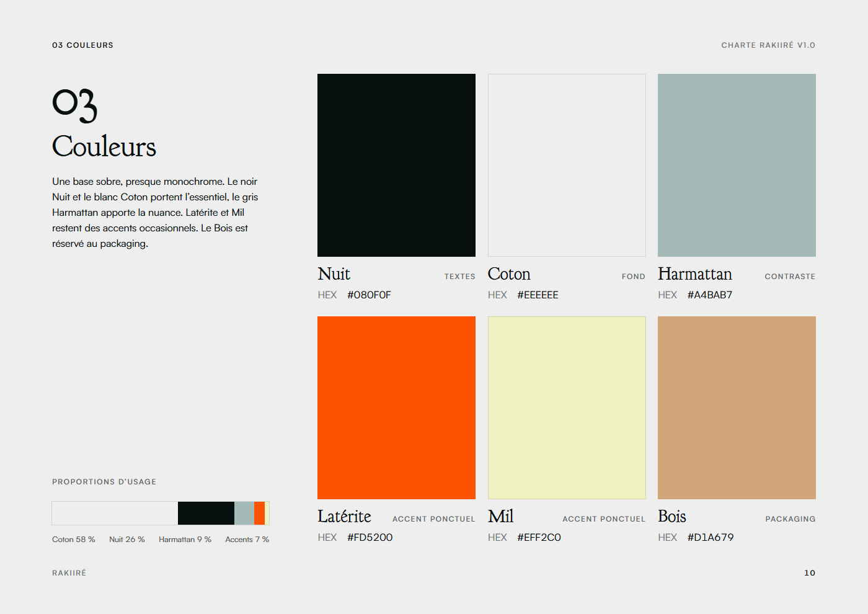Select the Latérite orange swatch

coord(396,407)
